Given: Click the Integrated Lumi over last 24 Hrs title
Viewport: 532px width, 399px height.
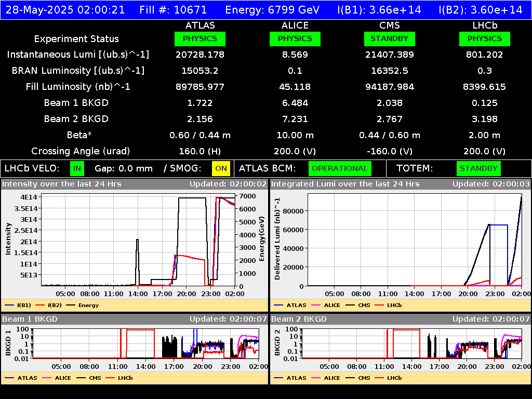Looking at the screenshot, I should [x=345, y=184].
